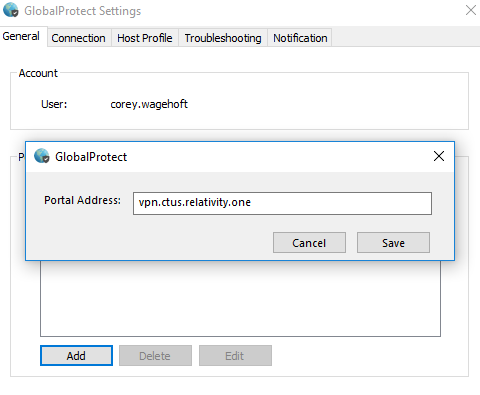Click the empty portals list box
This screenshot has width=480, height=395.
pyautogui.click(x=240, y=299)
